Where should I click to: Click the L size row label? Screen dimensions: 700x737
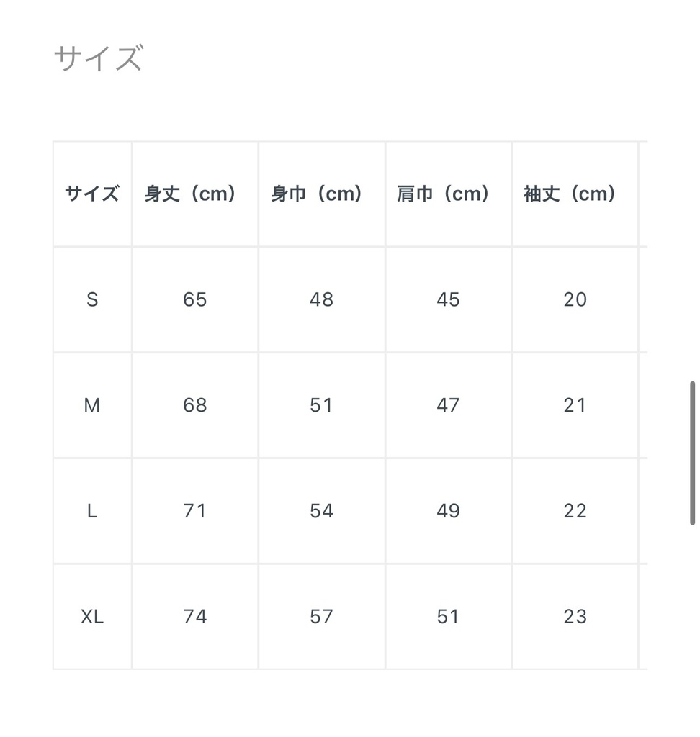point(92,511)
